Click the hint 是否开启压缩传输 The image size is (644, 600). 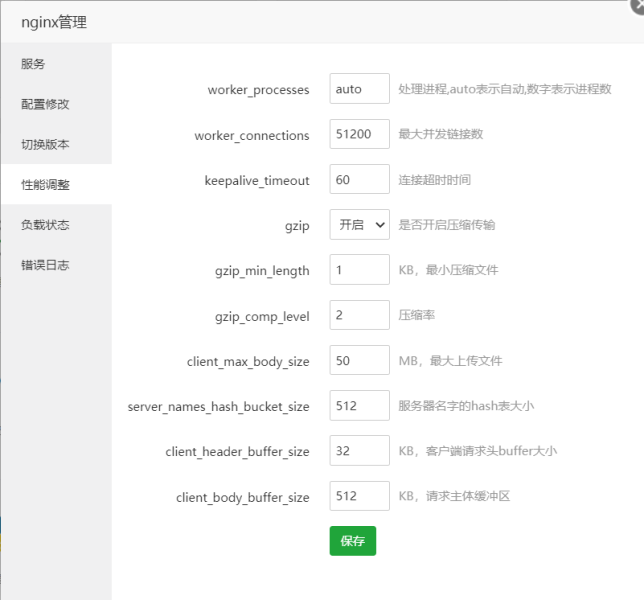coord(447,225)
